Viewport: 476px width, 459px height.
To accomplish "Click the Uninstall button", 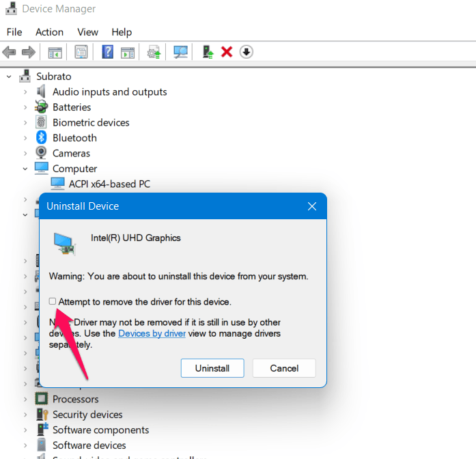I will pos(212,368).
